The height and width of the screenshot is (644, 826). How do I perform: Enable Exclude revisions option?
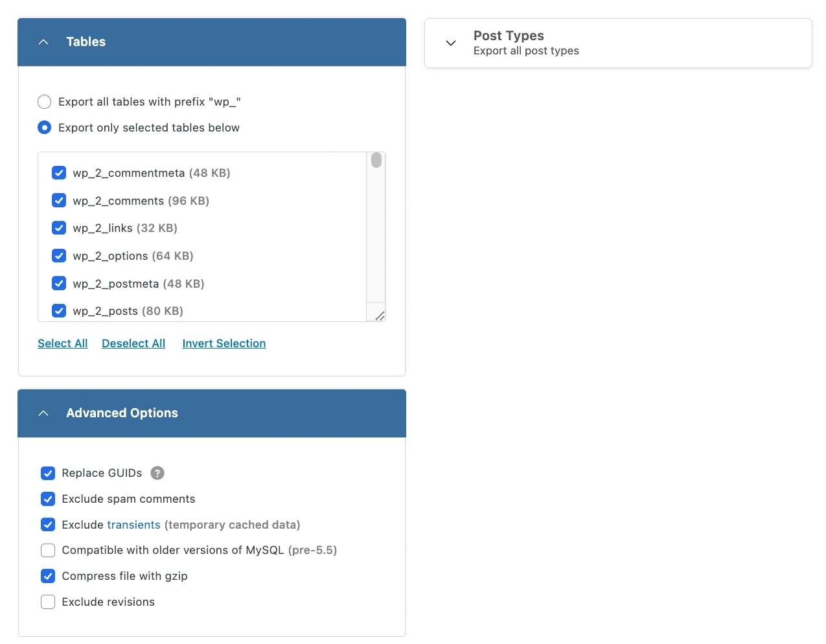[48, 602]
